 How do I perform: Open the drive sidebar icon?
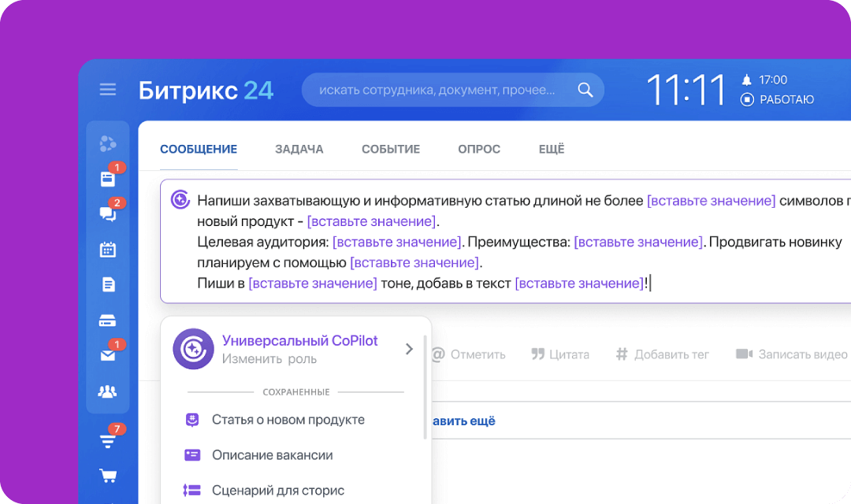point(107,321)
